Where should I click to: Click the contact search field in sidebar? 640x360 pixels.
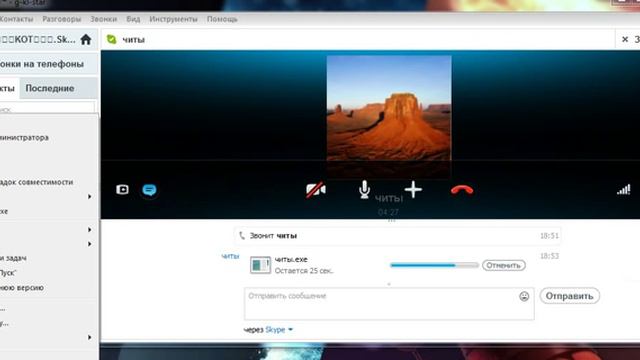click(x=47, y=109)
